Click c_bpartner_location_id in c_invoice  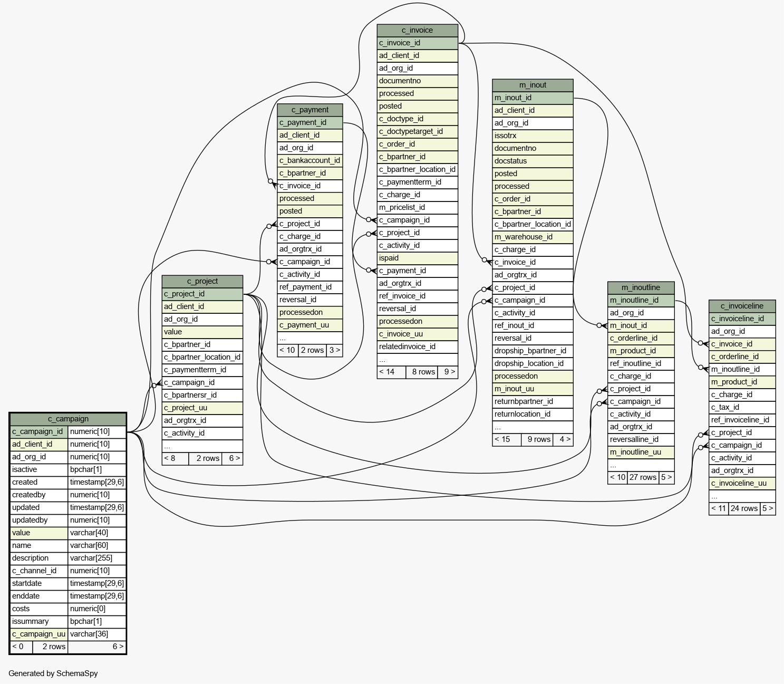[x=417, y=169]
